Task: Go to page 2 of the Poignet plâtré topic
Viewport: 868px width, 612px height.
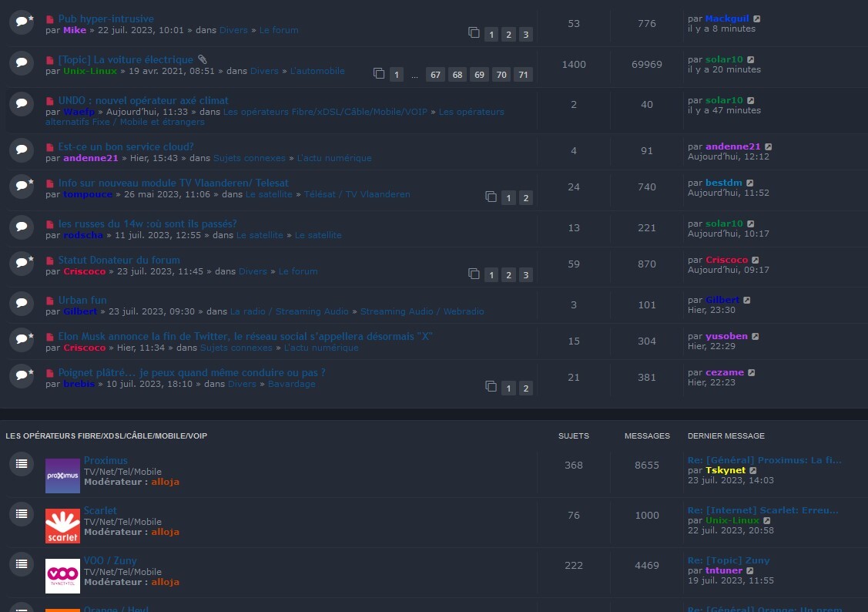Action: click(525, 388)
